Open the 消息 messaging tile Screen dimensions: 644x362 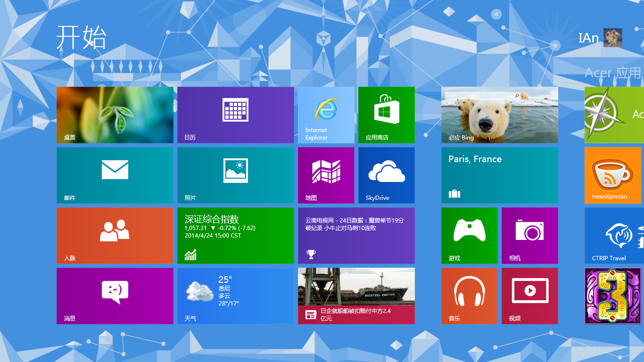[x=115, y=296]
